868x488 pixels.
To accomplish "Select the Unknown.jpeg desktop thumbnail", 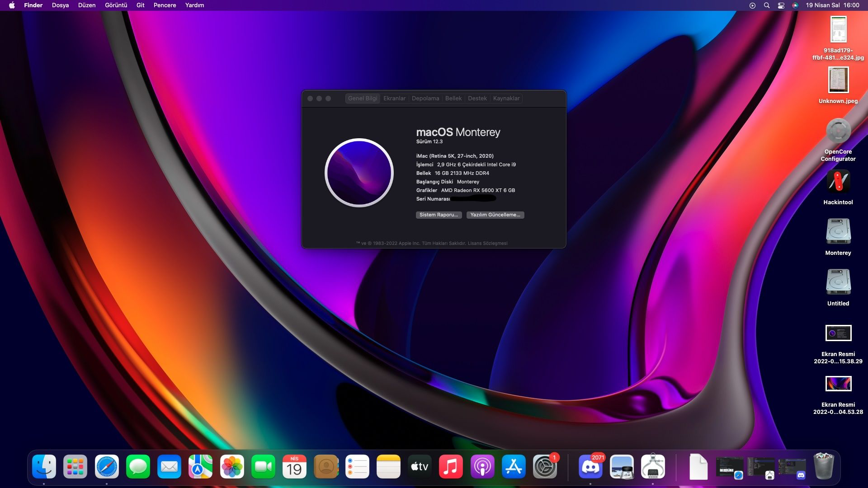I will click(838, 80).
